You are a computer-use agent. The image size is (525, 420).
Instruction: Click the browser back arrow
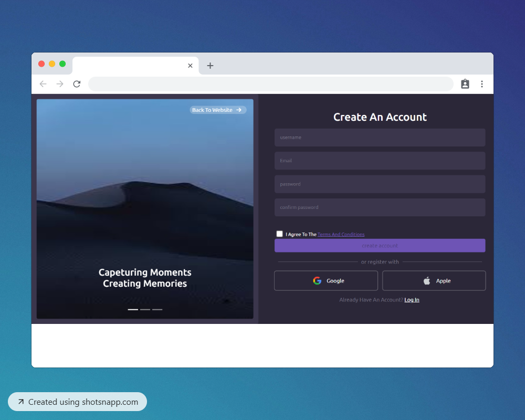(x=43, y=84)
